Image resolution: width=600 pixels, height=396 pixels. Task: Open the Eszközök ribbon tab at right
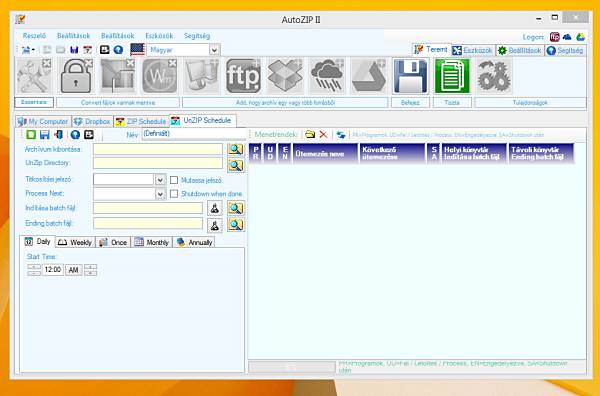click(x=473, y=50)
